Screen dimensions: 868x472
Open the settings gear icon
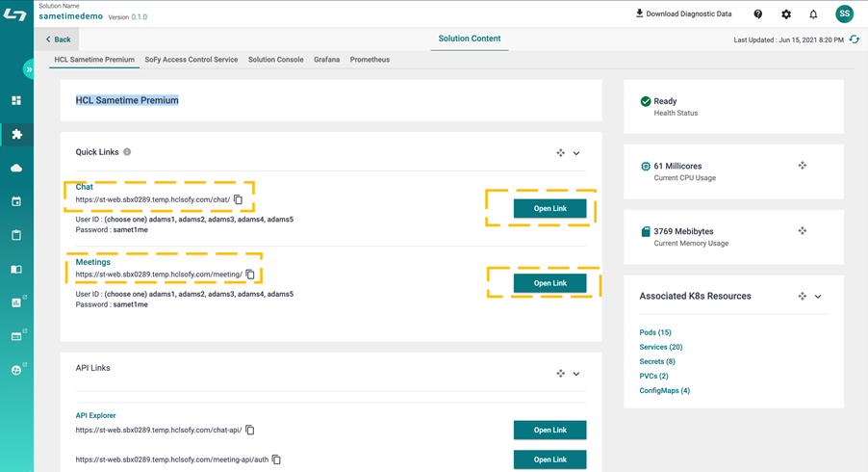[786, 14]
